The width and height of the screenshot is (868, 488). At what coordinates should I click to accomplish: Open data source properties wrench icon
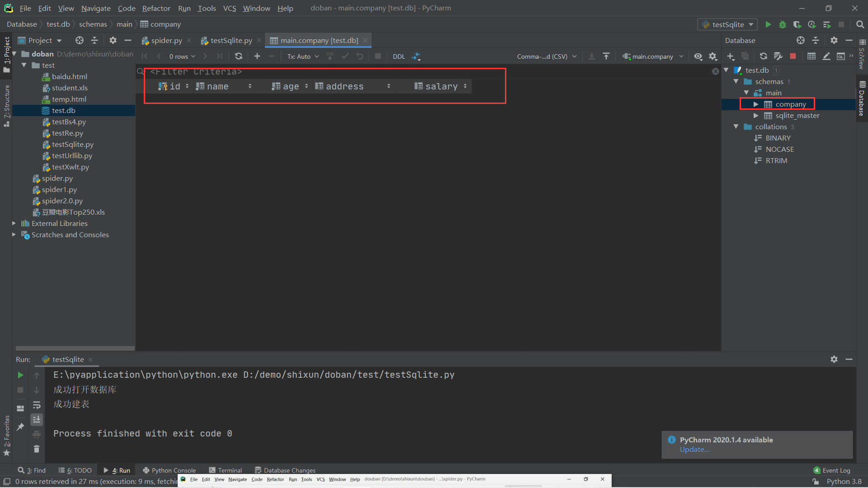pos(778,56)
